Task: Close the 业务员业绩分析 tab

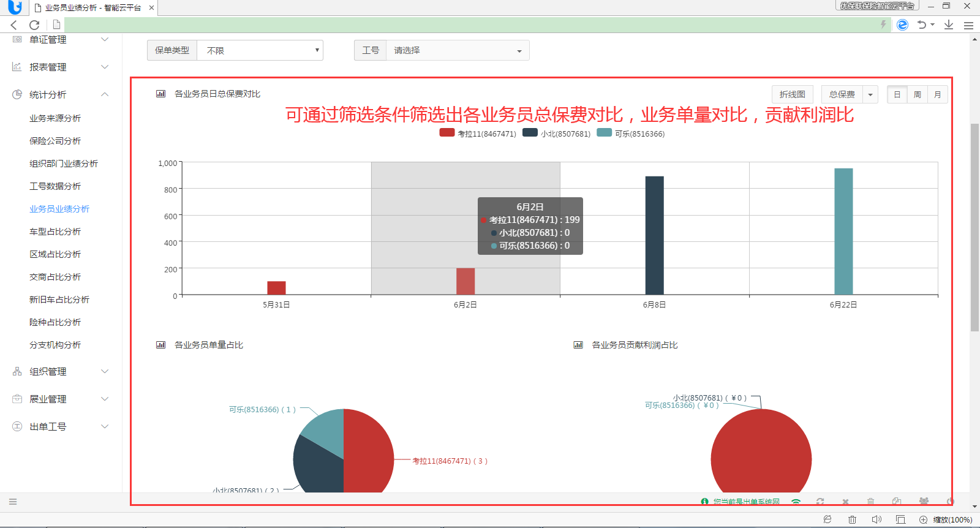Action: pyautogui.click(x=151, y=8)
